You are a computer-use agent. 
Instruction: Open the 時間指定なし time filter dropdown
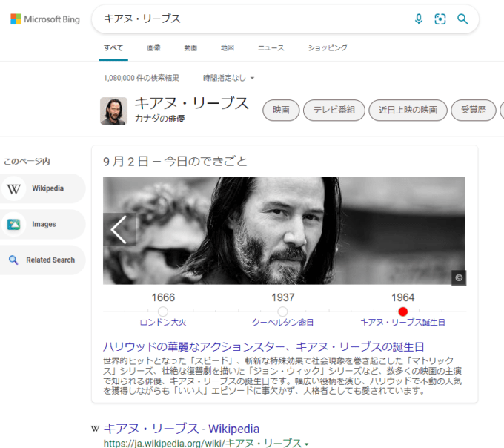[x=228, y=78]
